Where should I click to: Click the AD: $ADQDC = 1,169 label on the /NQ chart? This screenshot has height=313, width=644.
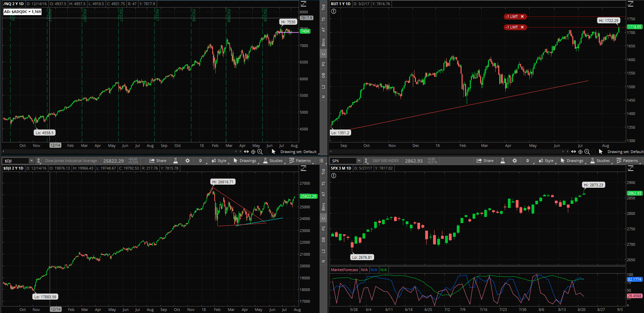point(22,12)
